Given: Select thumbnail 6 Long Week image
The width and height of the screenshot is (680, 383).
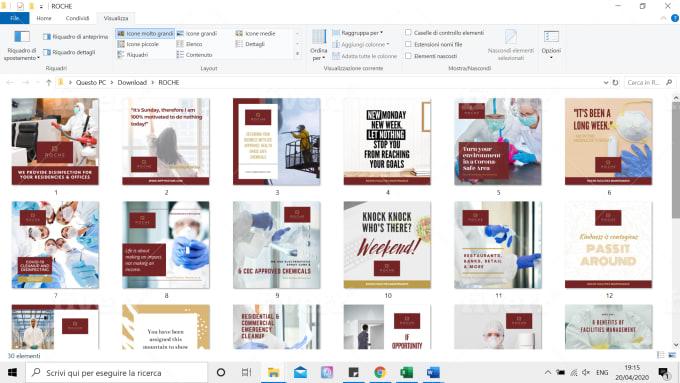Looking at the screenshot, I should coord(608,141).
